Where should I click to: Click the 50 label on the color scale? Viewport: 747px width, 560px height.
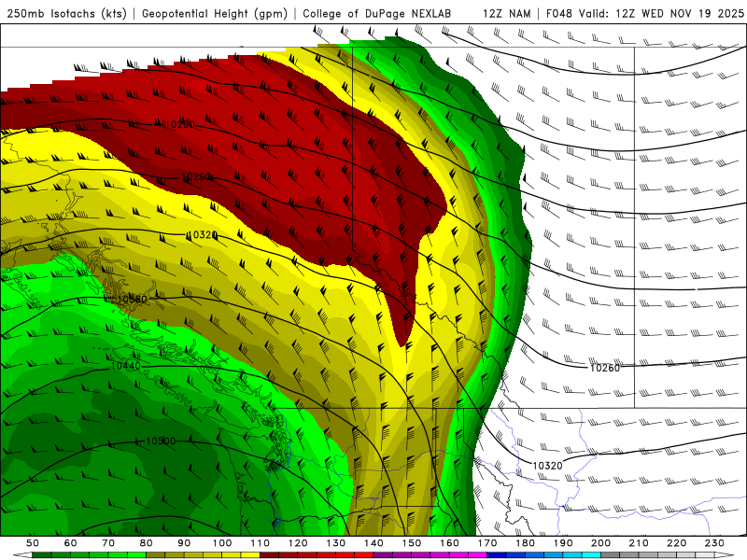(x=33, y=543)
